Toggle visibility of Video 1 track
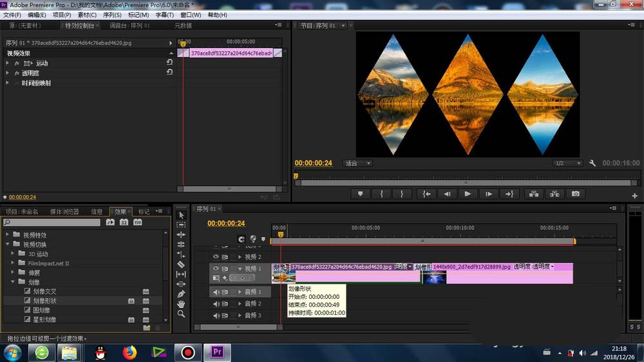Viewport: 644px width, 362px height. tap(216, 269)
